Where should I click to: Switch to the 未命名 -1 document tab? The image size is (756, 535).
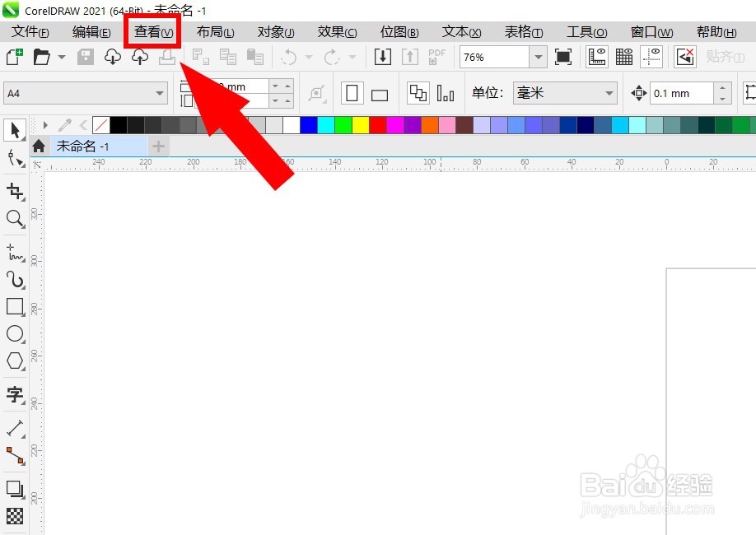98,146
